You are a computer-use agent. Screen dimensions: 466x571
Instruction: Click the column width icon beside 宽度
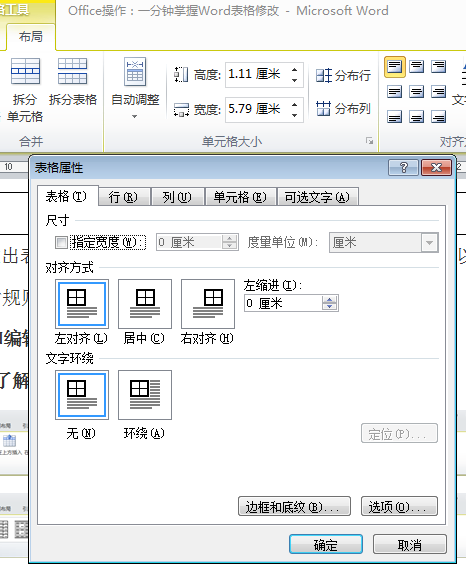click(x=181, y=109)
